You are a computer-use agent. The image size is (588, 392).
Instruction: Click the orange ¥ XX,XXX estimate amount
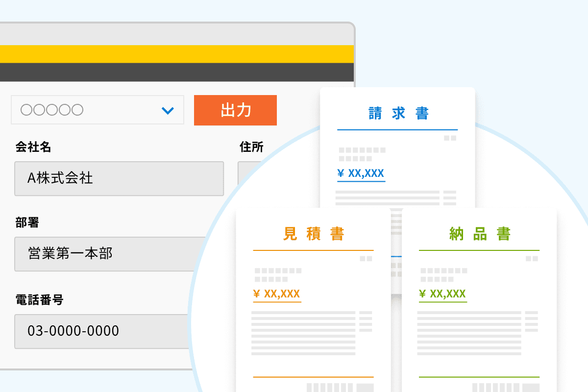coord(277,294)
